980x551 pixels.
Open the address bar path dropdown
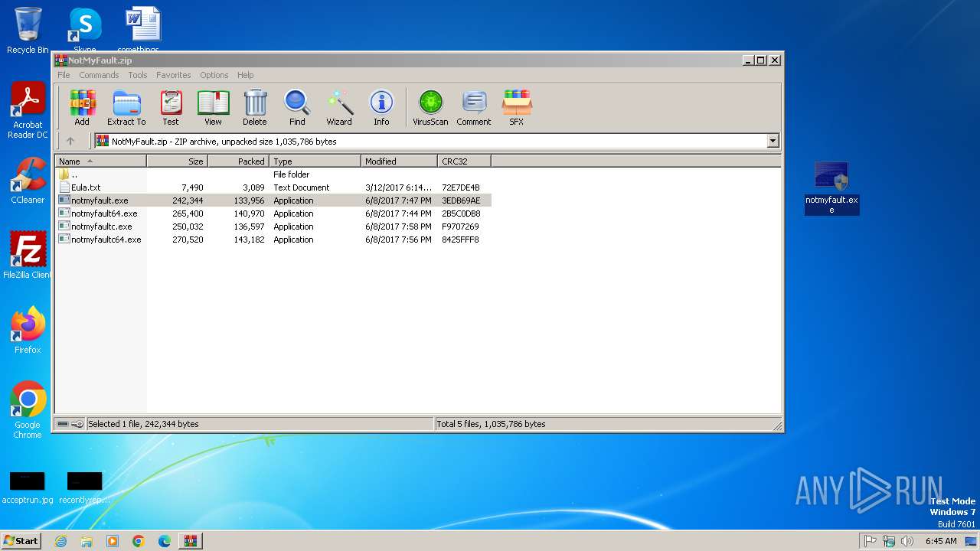point(773,141)
